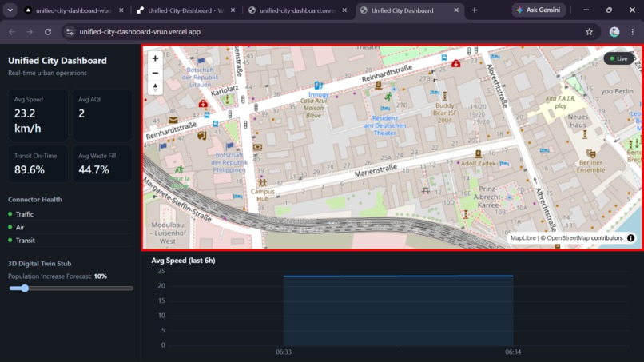Adjust the Population Increase Forecast slider handle
The image size is (644, 362).
point(25,288)
